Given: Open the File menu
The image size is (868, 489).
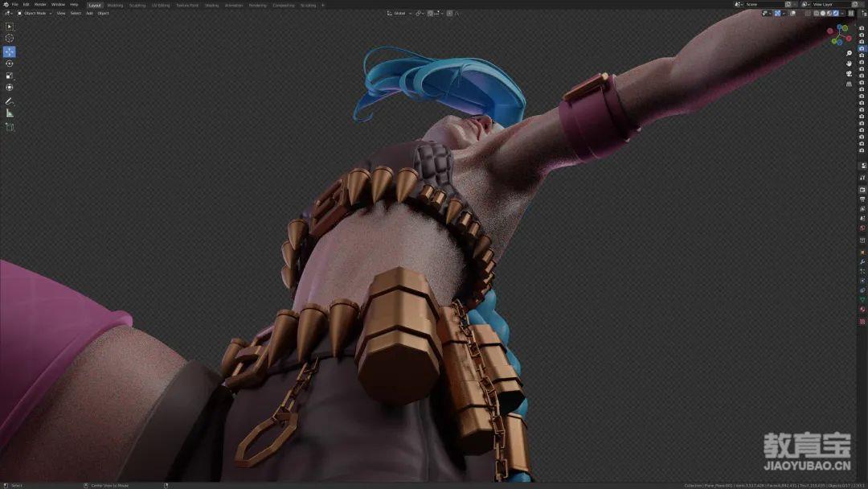Looking at the screenshot, I should [15, 5].
